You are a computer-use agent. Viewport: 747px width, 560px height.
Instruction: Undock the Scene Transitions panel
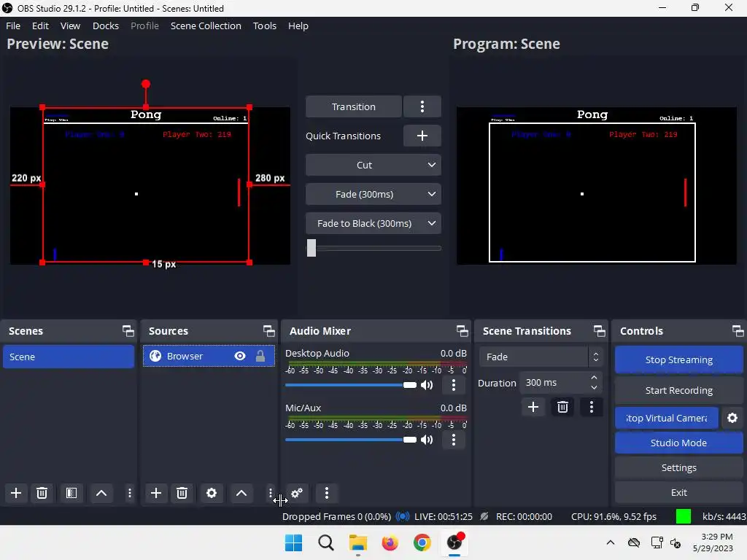coord(600,330)
